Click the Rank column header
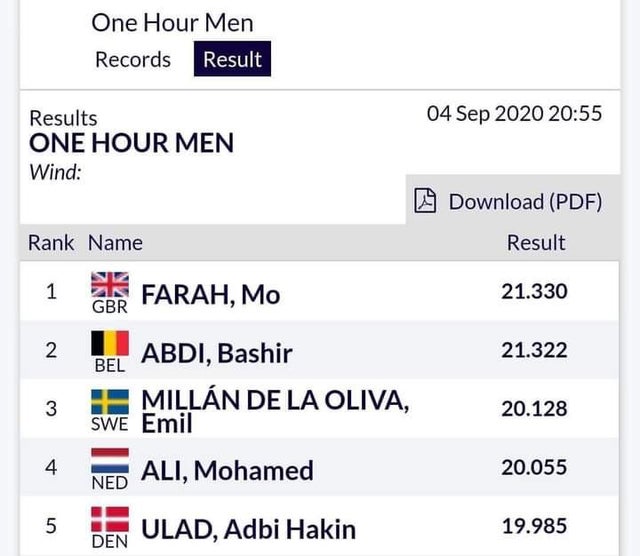 click(x=51, y=243)
